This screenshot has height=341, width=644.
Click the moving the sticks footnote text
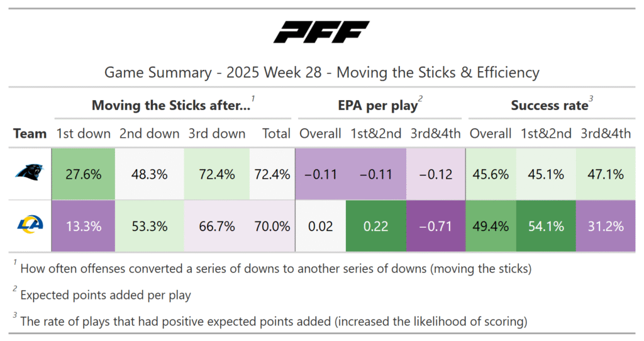275,269
